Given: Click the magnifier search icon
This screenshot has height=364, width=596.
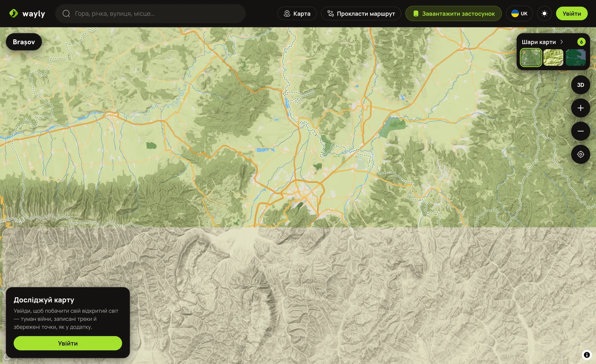Looking at the screenshot, I should [x=66, y=14].
